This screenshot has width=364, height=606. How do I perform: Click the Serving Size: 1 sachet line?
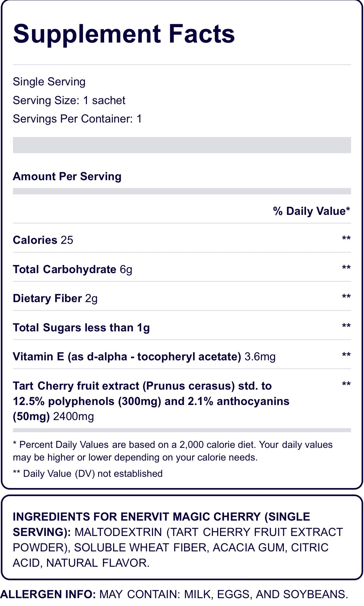tap(69, 100)
